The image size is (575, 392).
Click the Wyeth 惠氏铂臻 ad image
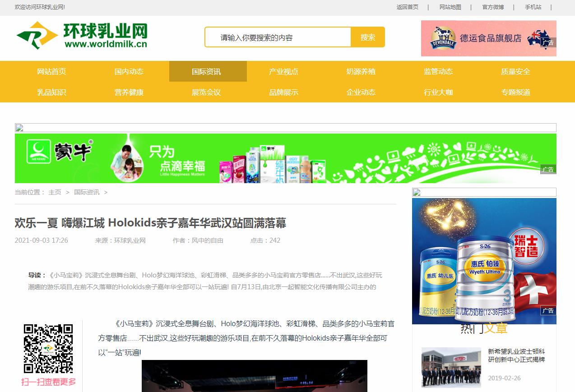(484, 261)
